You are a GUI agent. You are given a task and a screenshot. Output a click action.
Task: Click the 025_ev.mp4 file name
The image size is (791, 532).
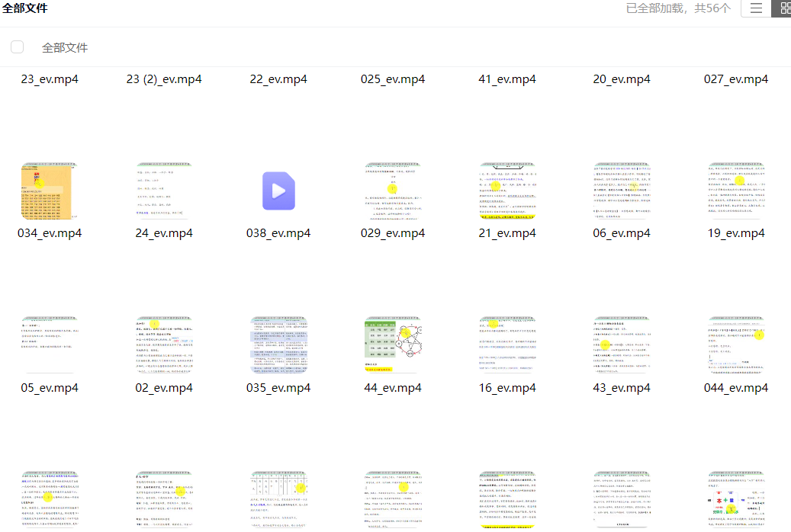[393, 79]
